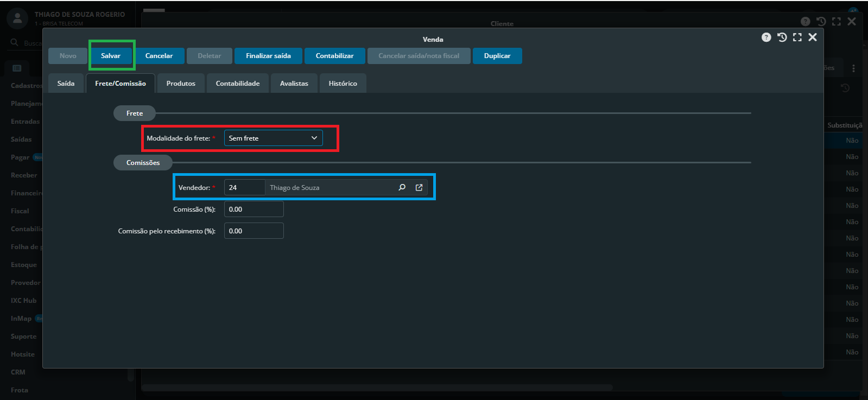This screenshot has width=868, height=400.
Task: Switch to the Saída tab
Action: tap(66, 84)
